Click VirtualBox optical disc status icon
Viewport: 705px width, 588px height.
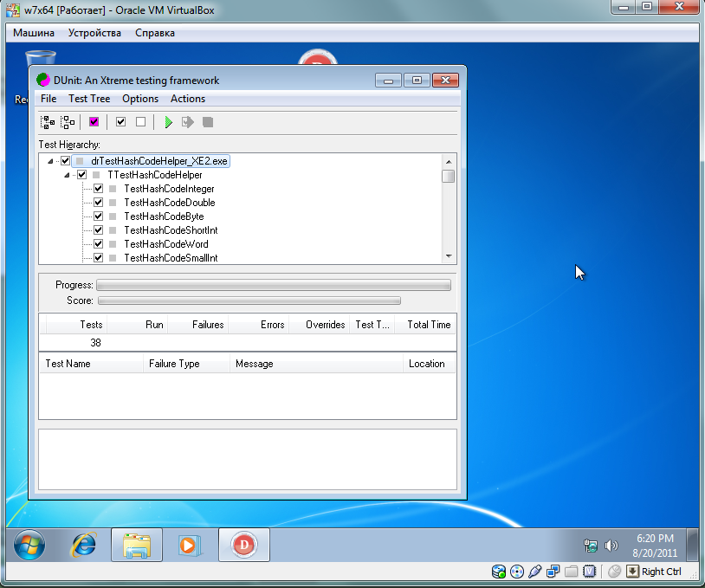[x=517, y=572]
